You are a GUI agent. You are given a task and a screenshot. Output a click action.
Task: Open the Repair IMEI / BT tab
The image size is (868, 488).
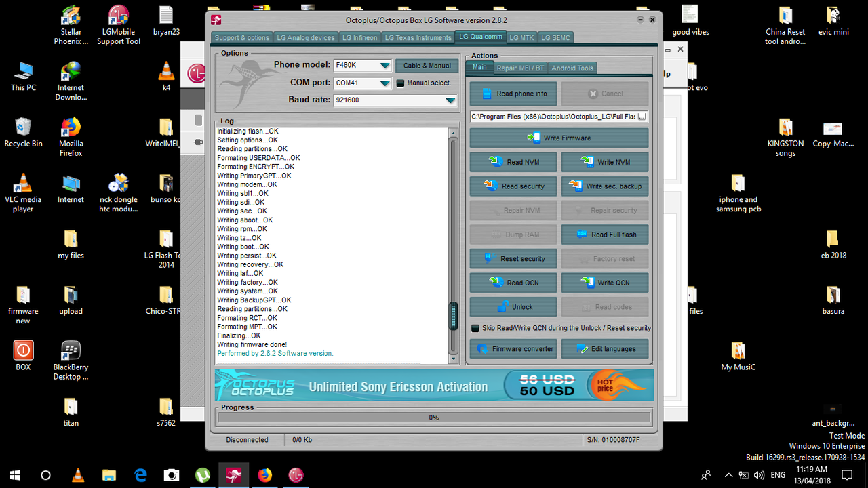pos(520,68)
